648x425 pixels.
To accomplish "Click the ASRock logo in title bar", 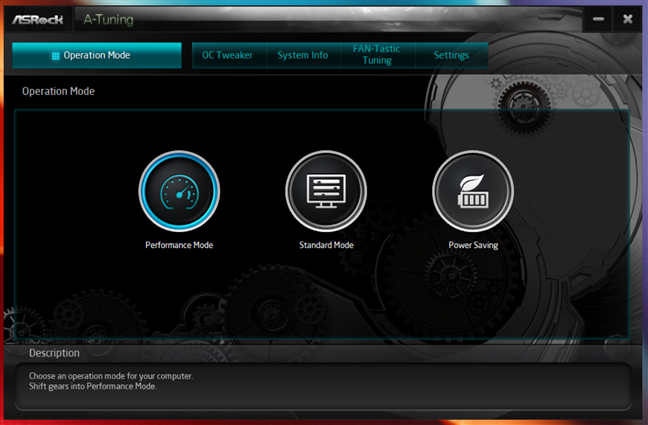I will tap(38, 19).
